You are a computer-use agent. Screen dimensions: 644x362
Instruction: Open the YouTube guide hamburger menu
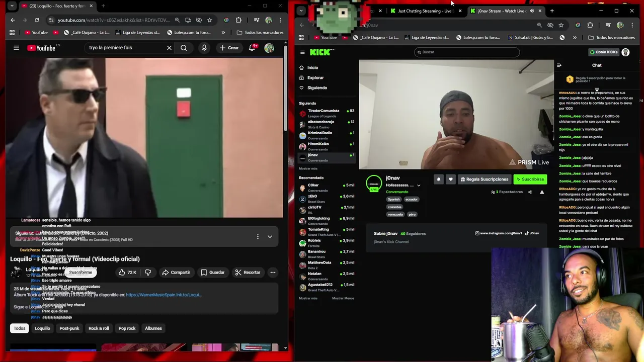point(16,48)
